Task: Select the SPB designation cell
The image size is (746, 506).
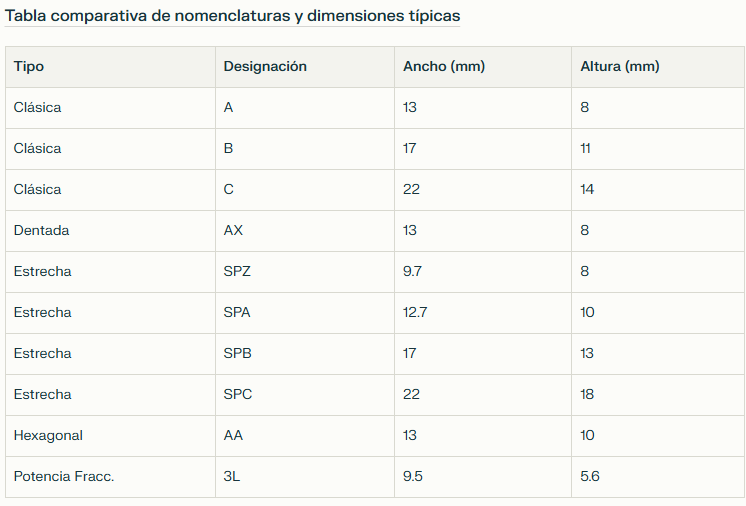Action: (305, 353)
